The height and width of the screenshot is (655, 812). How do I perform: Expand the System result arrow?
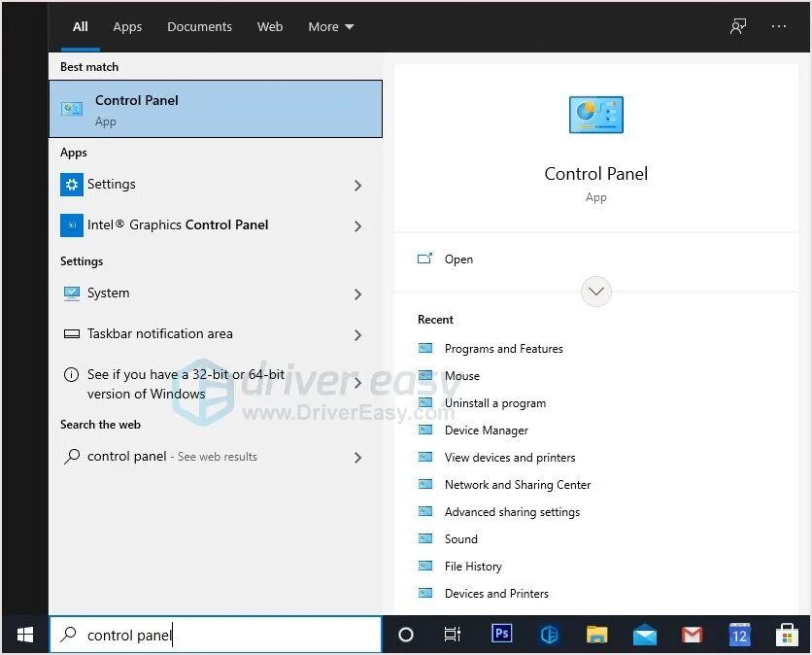click(357, 294)
